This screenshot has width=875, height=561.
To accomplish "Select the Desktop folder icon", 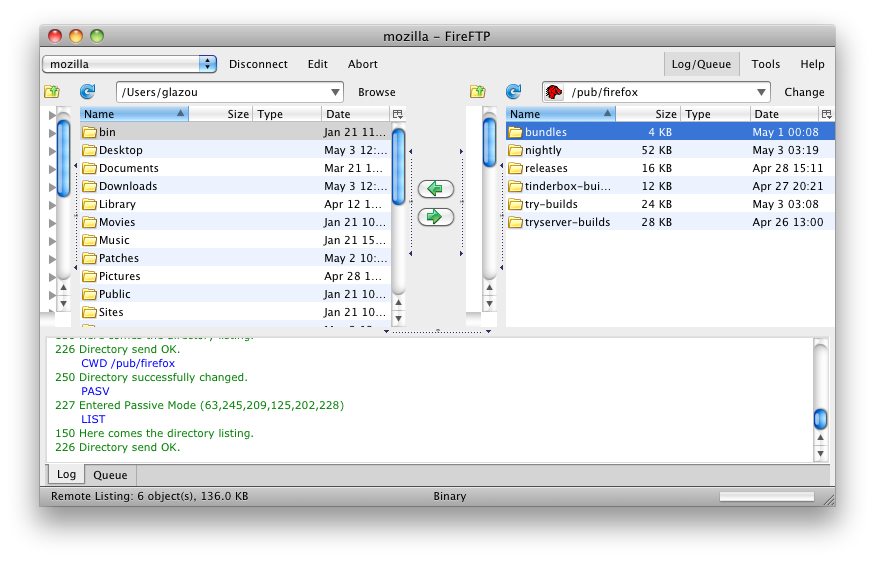I will 89,150.
